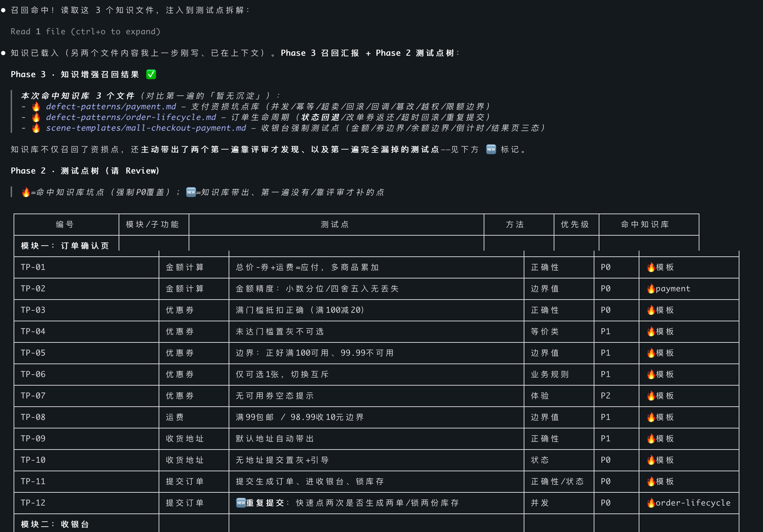763x532 pixels.
Task: Click the fire icon in the legend line
Action: click(x=26, y=192)
